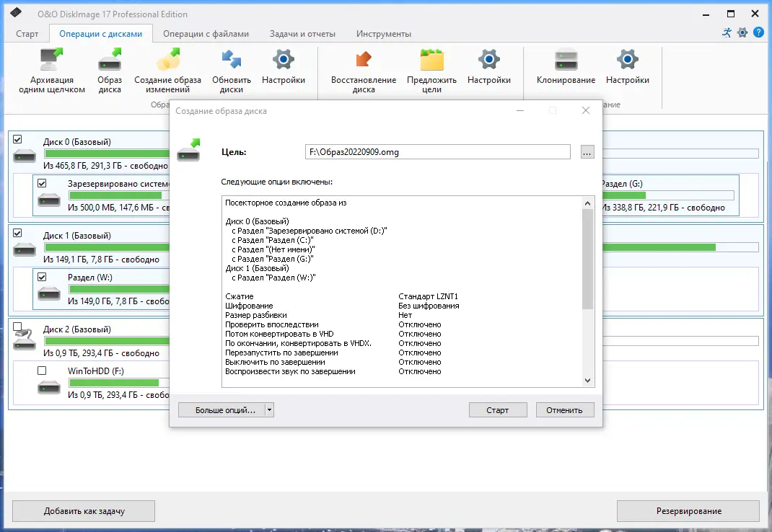
Task: Click the Отменить button
Action: [565, 410]
